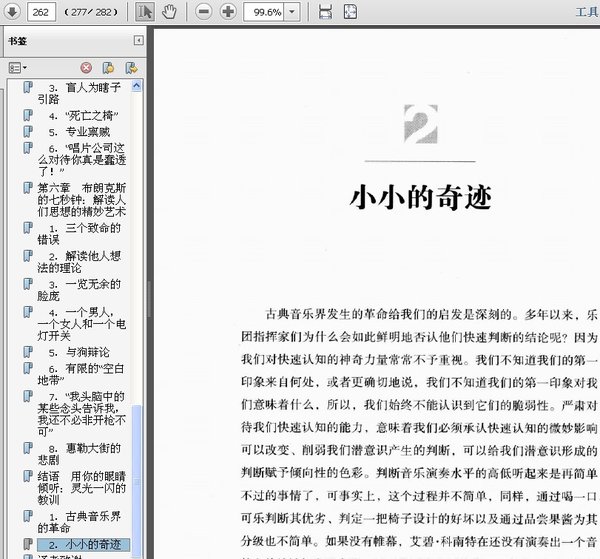Activate the Hand pan tool
This screenshot has height=559, width=600.
[169, 12]
